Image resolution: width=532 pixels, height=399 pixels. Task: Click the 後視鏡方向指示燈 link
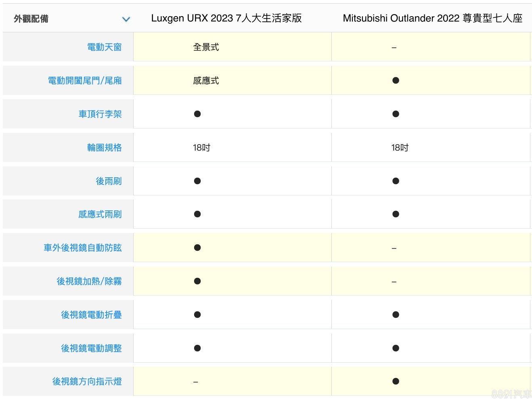[x=87, y=382]
